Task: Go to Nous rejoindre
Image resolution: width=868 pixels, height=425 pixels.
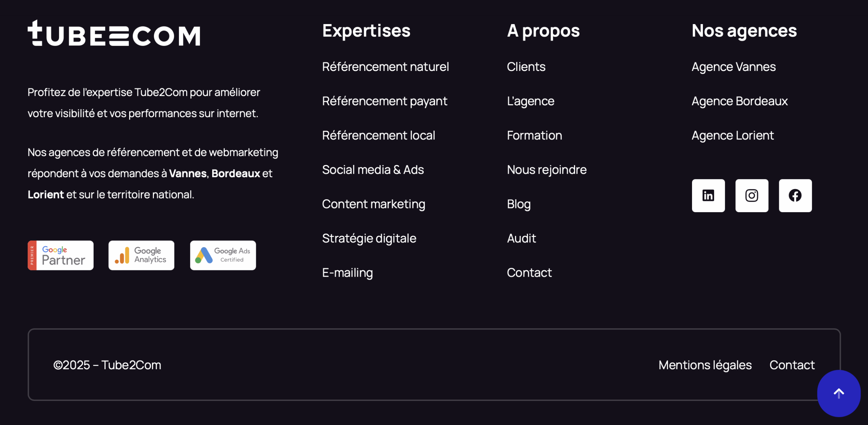Action: point(546,169)
